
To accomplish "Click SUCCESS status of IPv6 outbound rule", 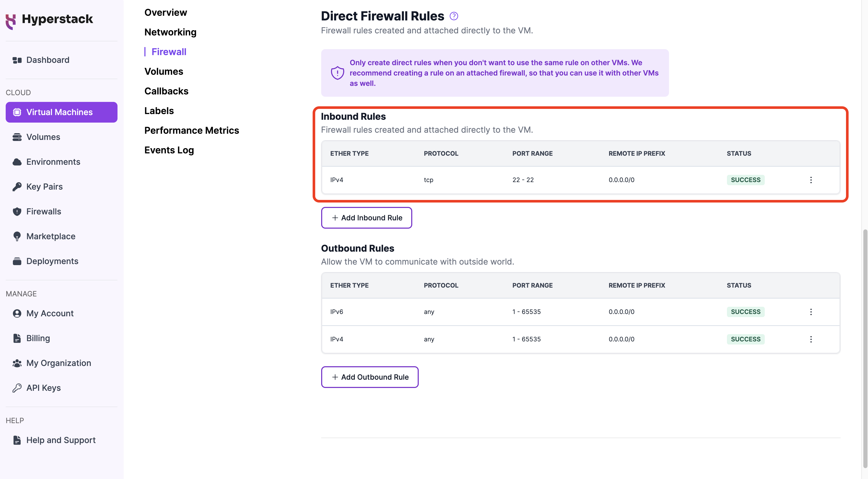I will (x=745, y=312).
